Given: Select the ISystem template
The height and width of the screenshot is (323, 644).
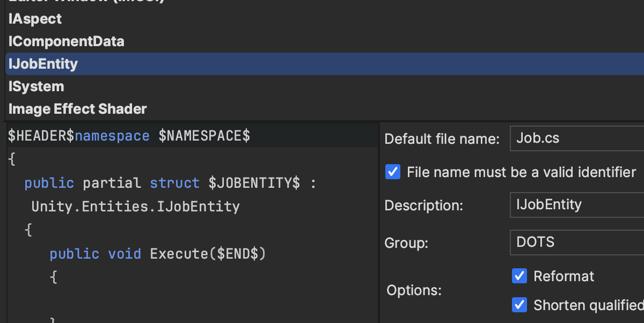Looking at the screenshot, I should [36, 86].
